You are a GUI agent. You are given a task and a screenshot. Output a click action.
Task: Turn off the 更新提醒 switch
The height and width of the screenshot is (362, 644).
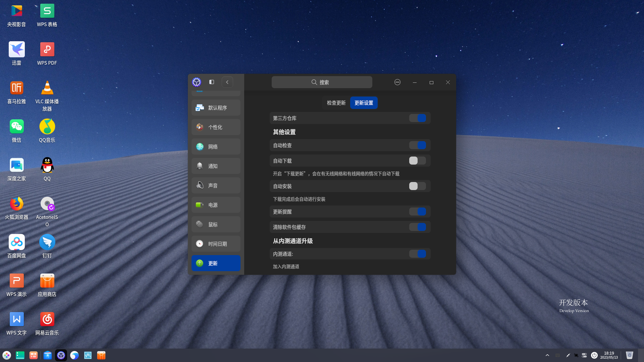tap(418, 212)
